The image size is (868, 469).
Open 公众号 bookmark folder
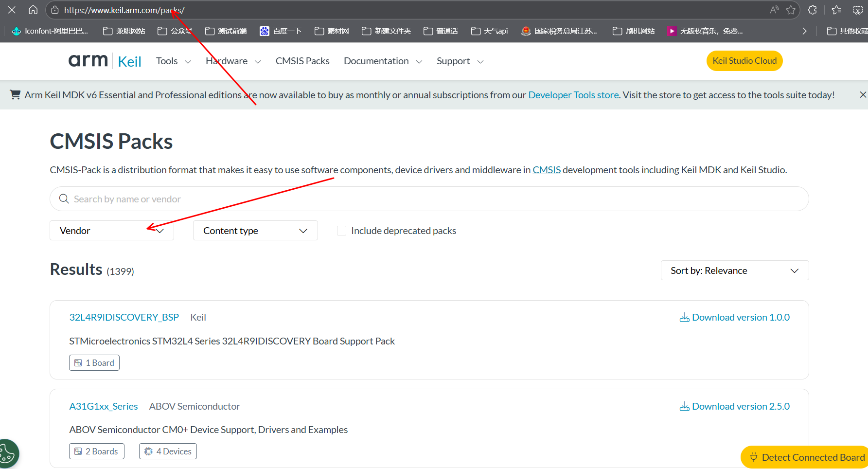[x=175, y=31]
